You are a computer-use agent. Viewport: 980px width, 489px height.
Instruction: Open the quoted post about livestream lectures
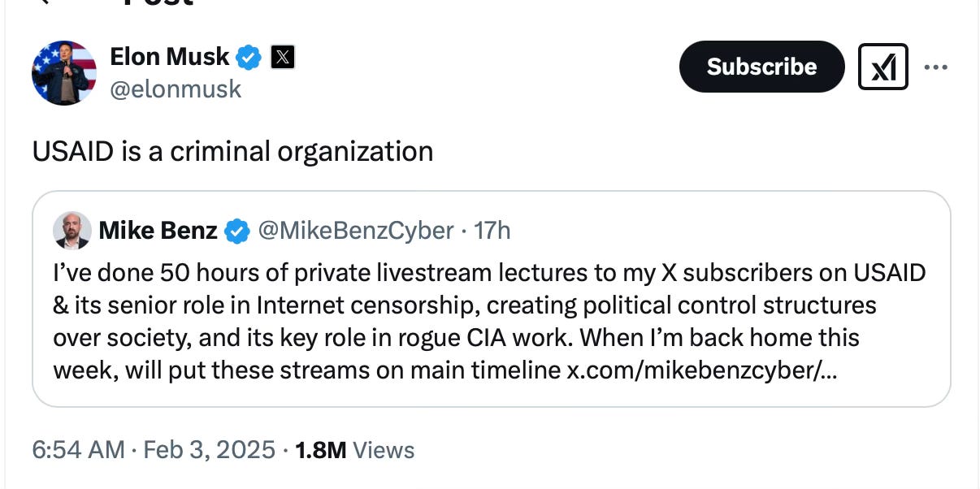(491, 298)
